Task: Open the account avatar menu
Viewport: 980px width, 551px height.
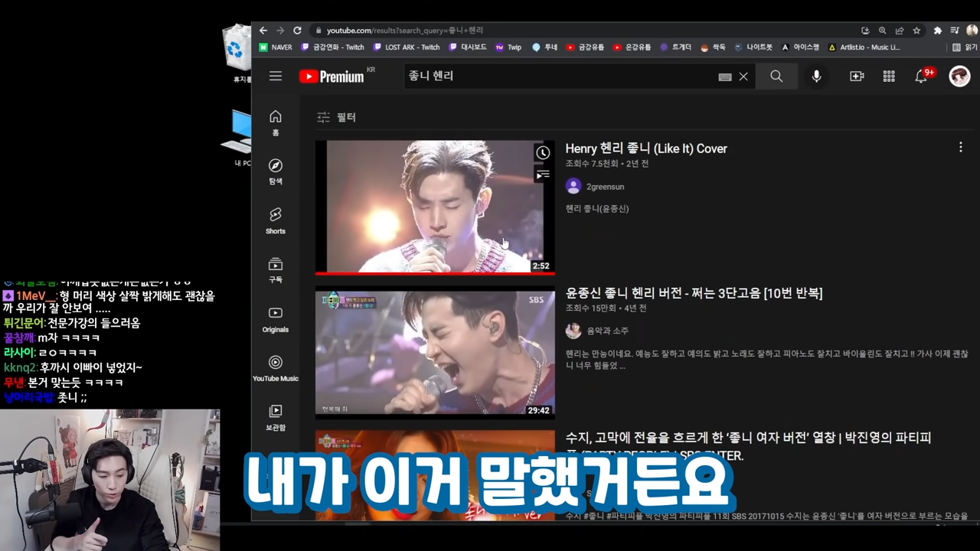Action: coord(959,77)
